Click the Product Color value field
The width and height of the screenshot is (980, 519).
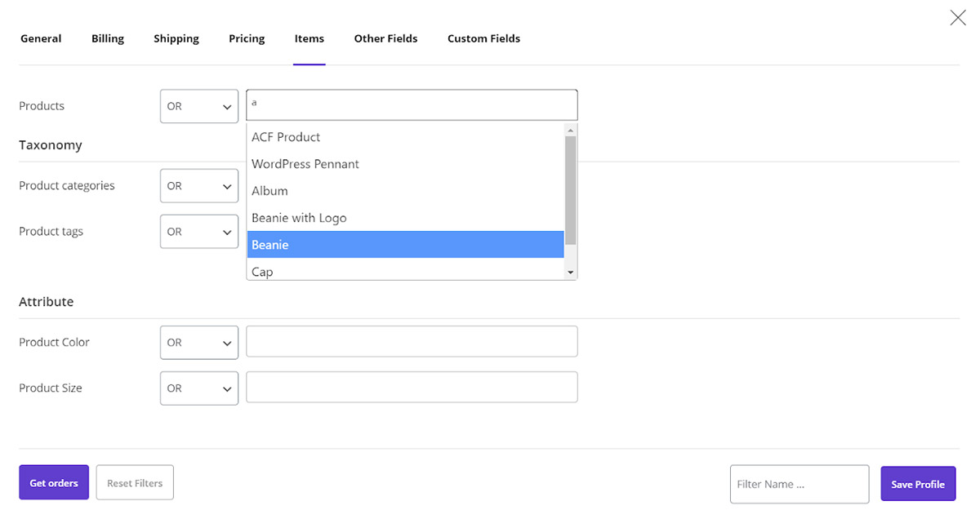tap(412, 342)
